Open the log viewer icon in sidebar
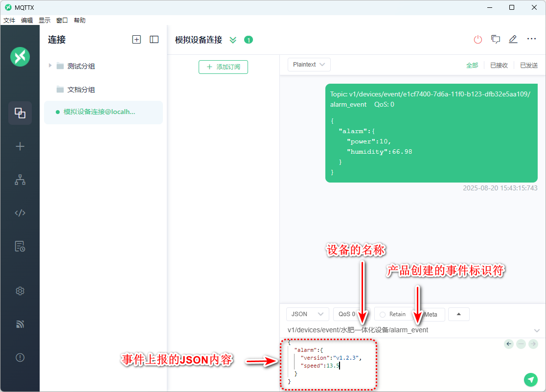546x392 pixels. pos(20,246)
